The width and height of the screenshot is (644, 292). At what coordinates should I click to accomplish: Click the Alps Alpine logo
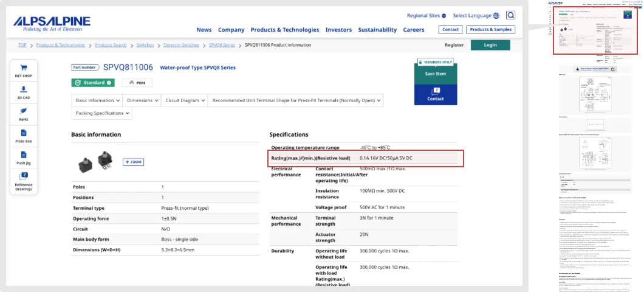(x=52, y=24)
